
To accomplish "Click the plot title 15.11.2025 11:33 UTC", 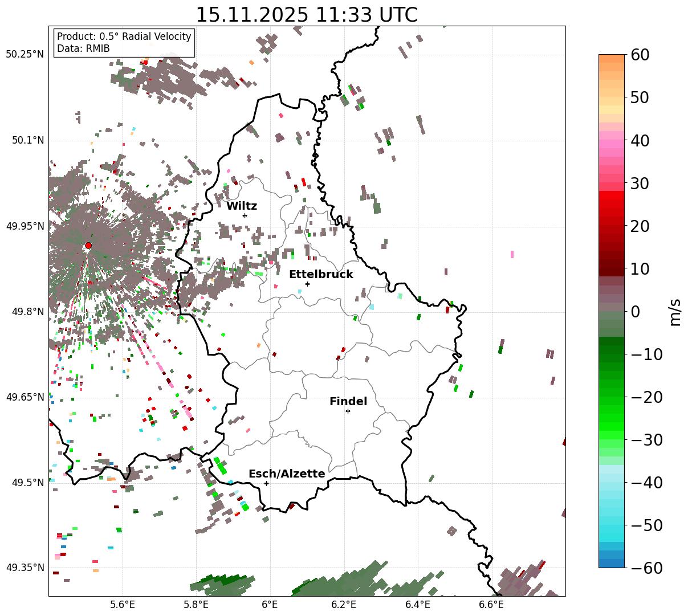I will (x=307, y=15).
